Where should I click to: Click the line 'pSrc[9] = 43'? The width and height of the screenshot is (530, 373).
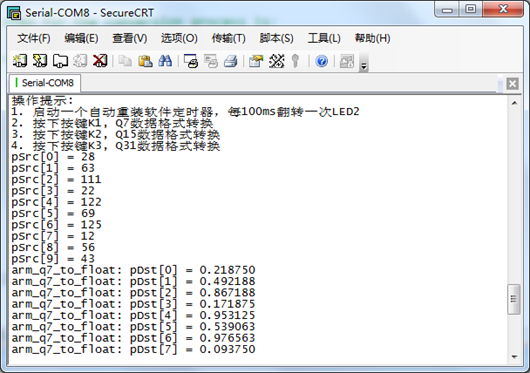(53, 259)
